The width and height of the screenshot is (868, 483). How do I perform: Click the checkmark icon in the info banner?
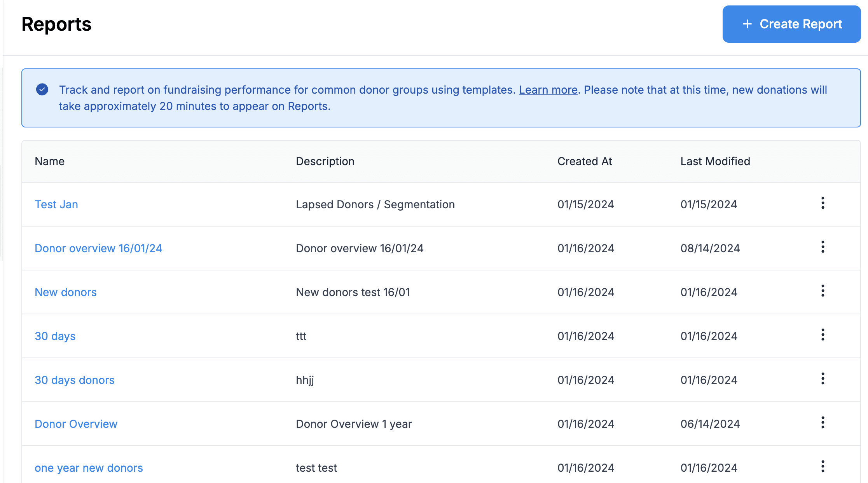point(42,89)
